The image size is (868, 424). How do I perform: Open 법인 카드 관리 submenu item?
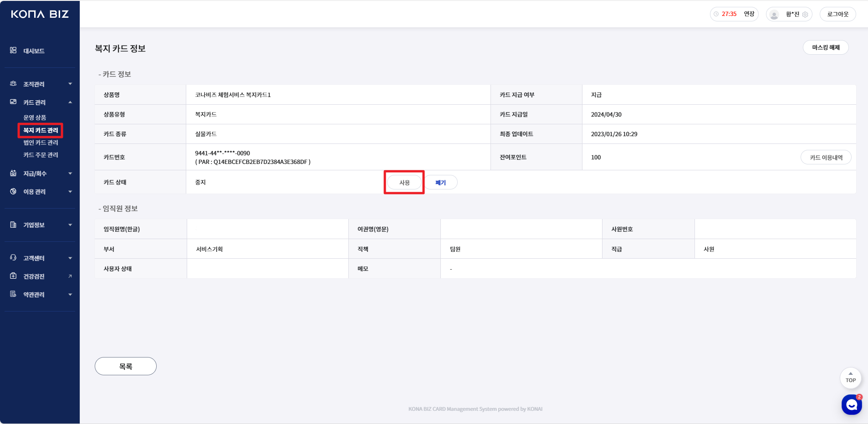pos(41,143)
